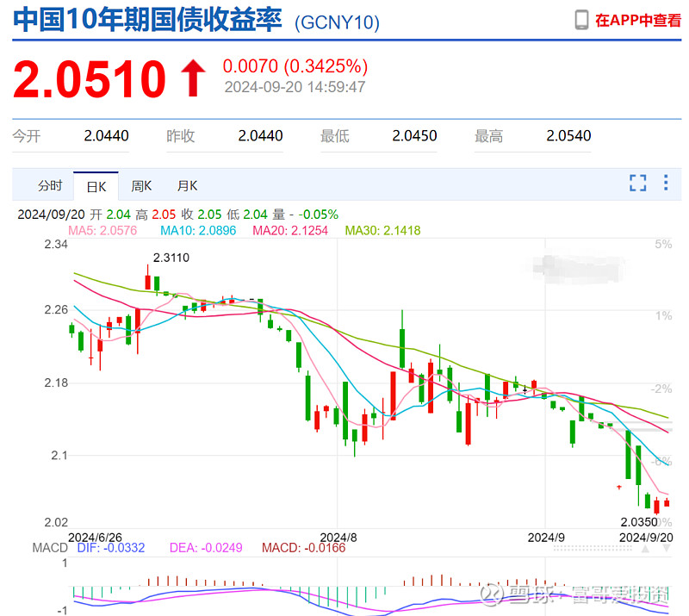
Task: Click the 昨收 value 2.0440
Action: pos(261,136)
